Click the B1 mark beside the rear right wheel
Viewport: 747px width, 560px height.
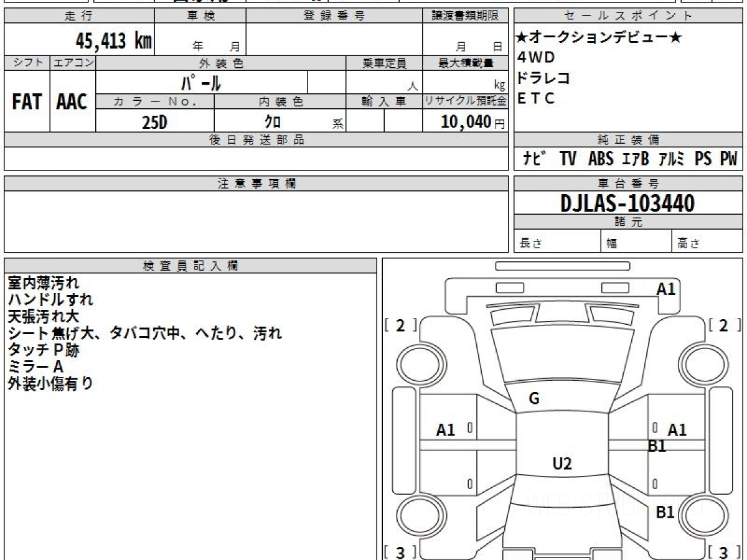tap(665, 513)
